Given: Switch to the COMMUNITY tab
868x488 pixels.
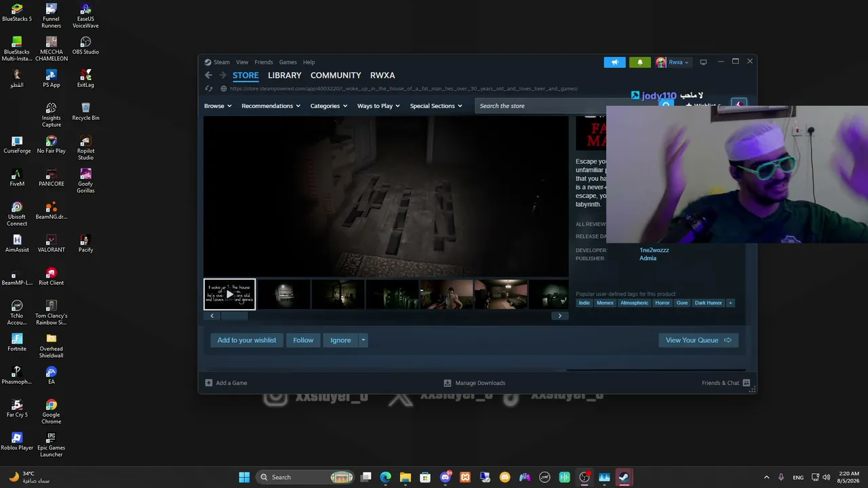Looking at the screenshot, I should [x=336, y=75].
